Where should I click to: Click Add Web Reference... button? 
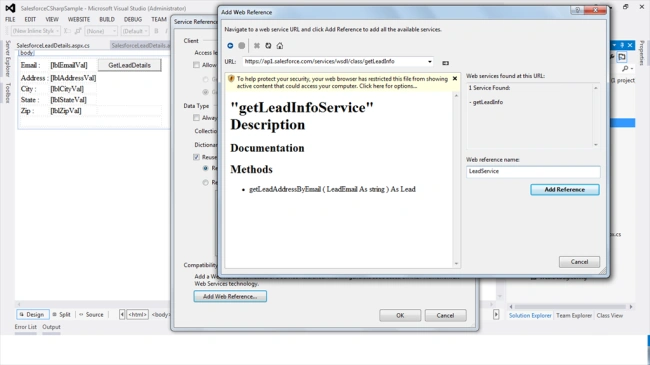[x=230, y=296]
